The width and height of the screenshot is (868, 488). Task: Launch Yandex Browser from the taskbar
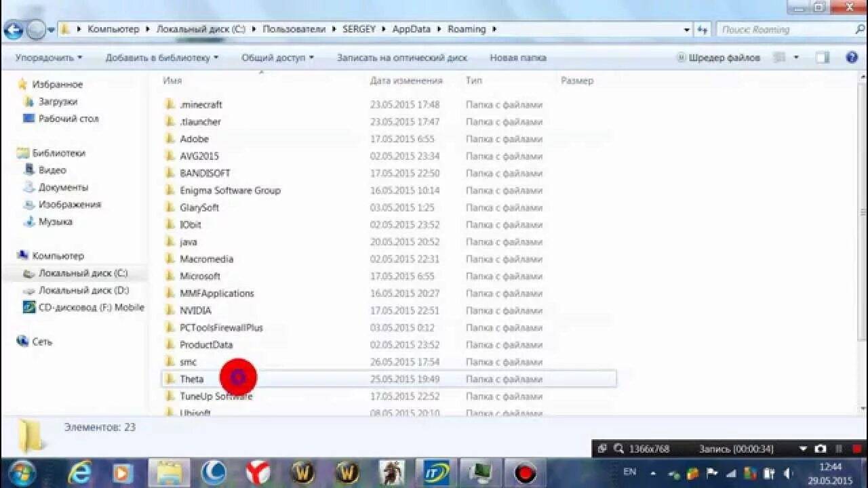click(x=258, y=472)
